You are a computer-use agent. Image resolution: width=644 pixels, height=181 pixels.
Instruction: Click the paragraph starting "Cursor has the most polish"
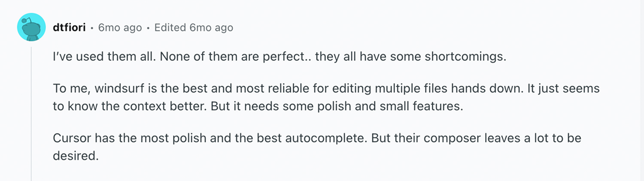pyautogui.click(x=317, y=147)
